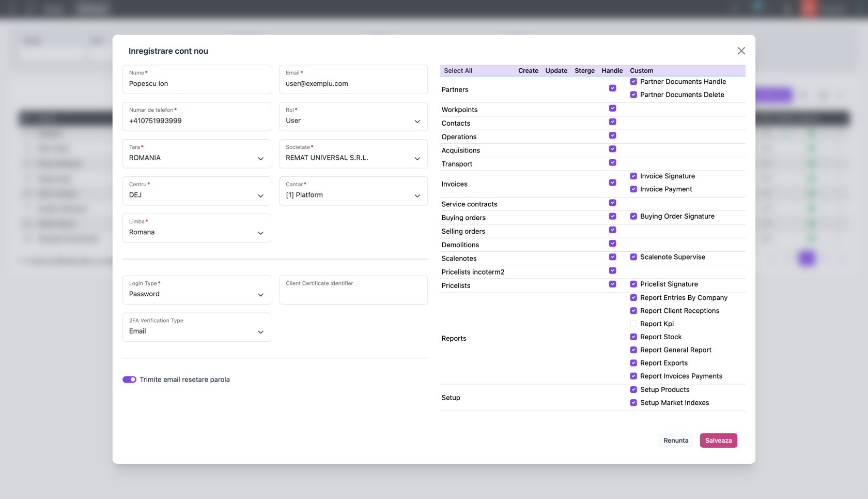The image size is (868, 499).
Task: Open the 2FA Verification Type dropdown
Action: pyautogui.click(x=197, y=327)
